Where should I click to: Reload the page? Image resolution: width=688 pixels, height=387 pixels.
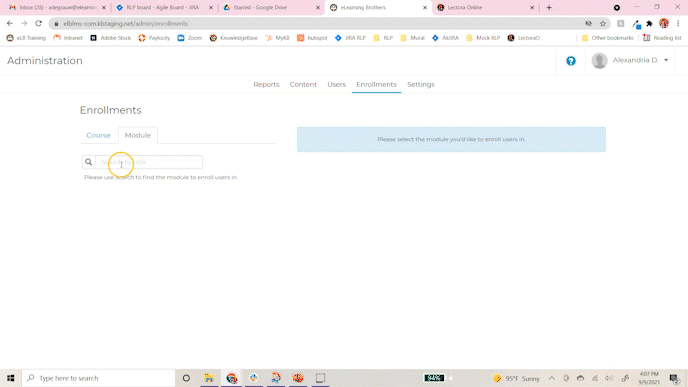(x=39, y=23)
